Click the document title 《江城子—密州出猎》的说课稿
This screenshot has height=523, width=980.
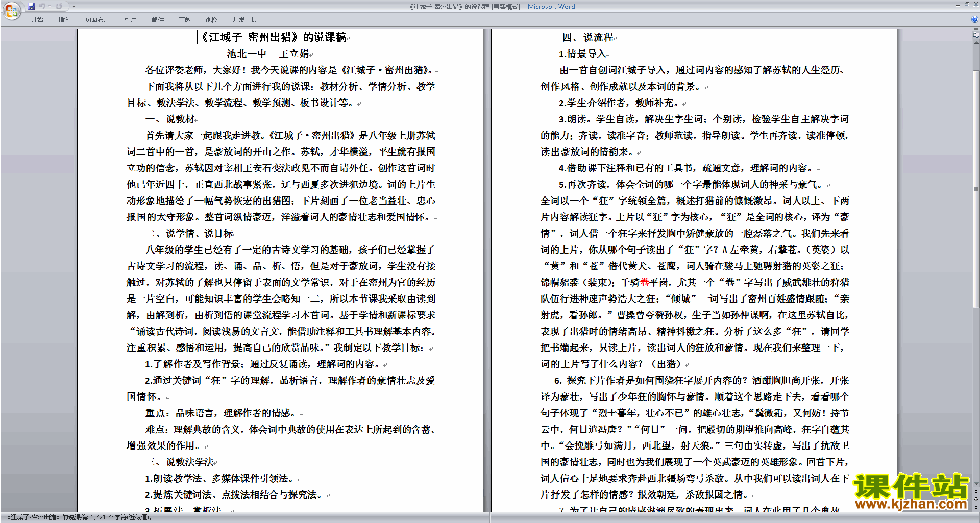pyautogui.click(x=273, y=37)
